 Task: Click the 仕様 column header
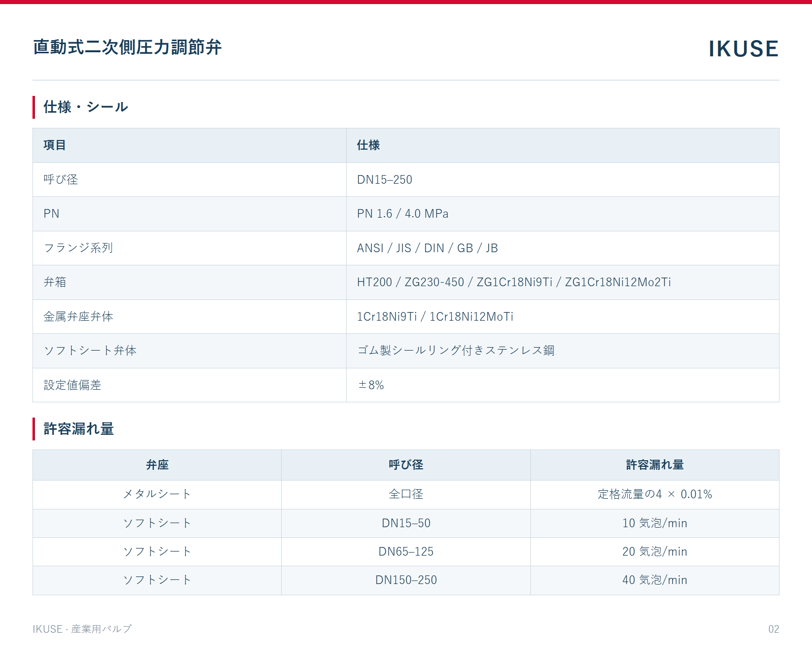368,145
